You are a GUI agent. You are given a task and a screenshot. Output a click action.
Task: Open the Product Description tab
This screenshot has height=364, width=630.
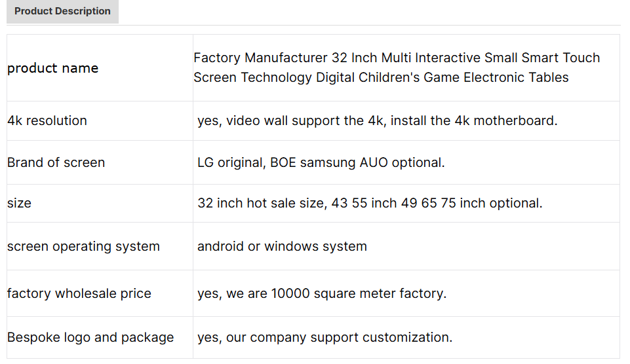[62, 11]
